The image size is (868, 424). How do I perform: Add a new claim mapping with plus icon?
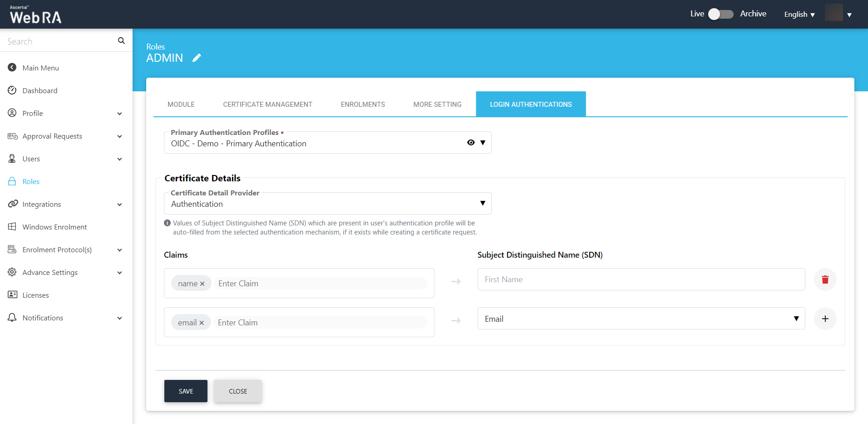825,319
